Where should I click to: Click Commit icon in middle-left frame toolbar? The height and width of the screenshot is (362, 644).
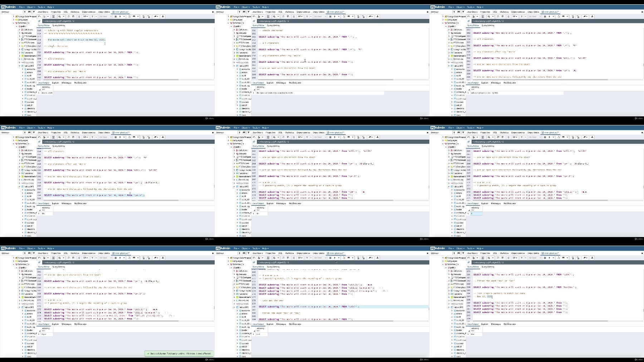143,137
